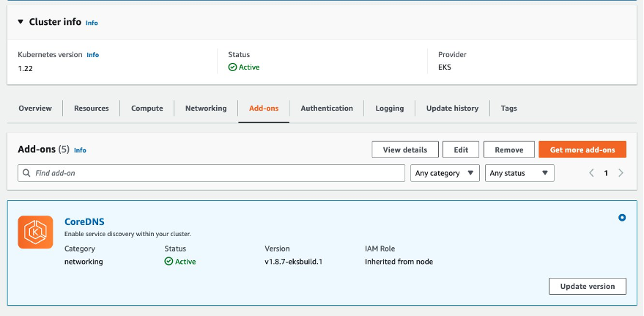Viewport: 644px width, 316px height.
Task: Click the Update version button
Action: (x=587, y=286)
